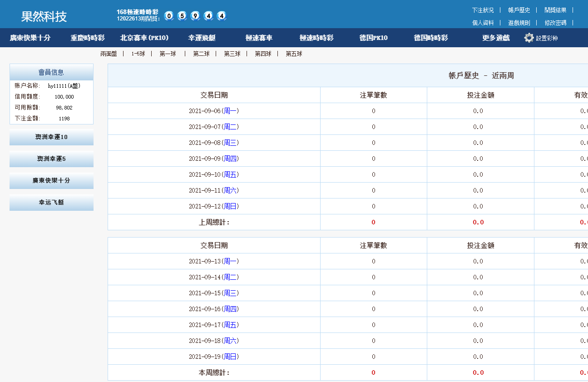Open the 開獎結果 link
Screen dimensions: 588x382
555,10
